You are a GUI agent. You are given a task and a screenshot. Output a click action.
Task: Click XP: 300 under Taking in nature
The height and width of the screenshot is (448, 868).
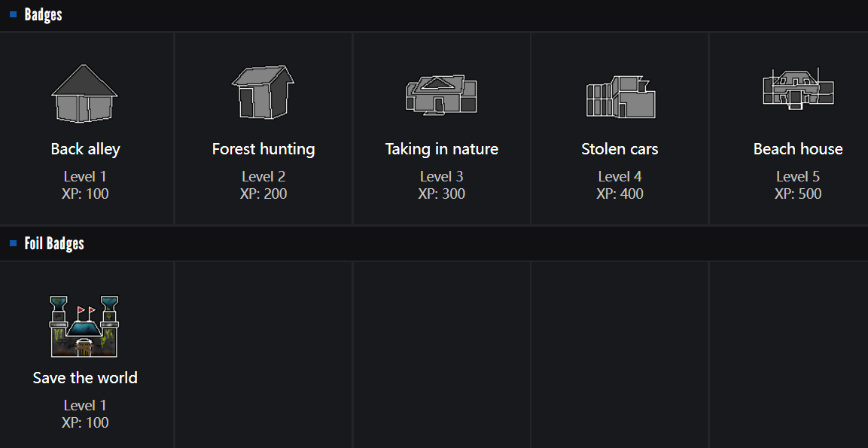pyautogui.click(x=442, y=194)
